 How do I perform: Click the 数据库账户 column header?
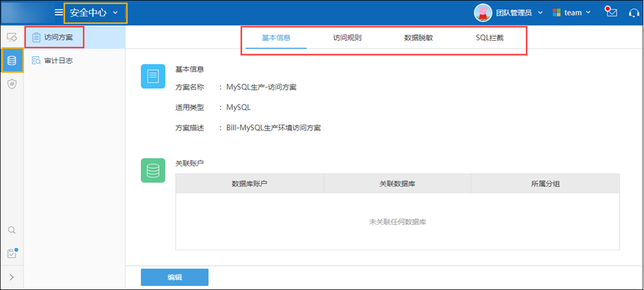(x=250, y=184)
